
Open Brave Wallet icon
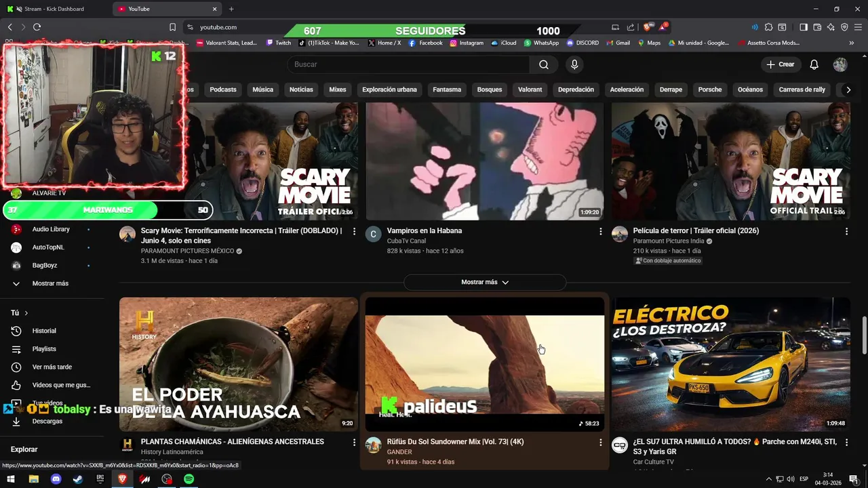[817, 27]
